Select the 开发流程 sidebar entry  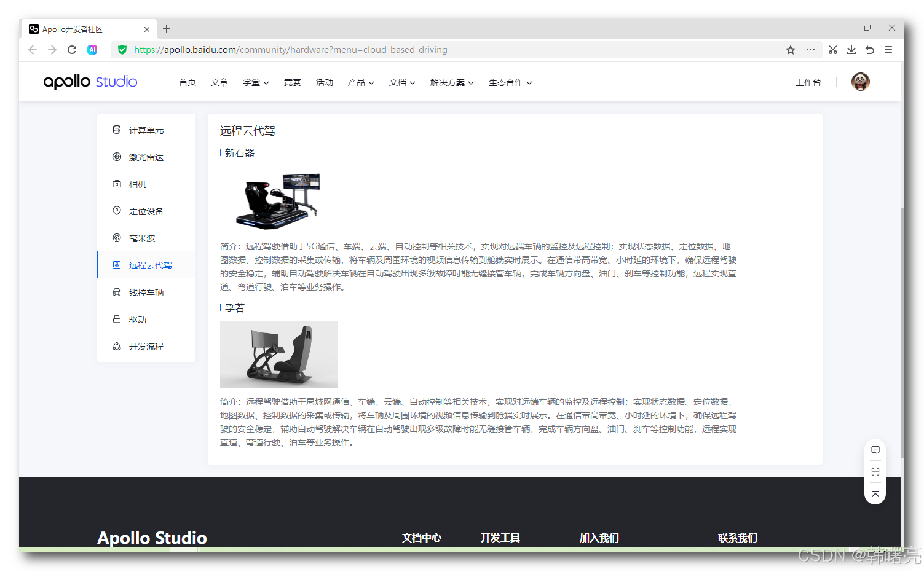[146, 347]
